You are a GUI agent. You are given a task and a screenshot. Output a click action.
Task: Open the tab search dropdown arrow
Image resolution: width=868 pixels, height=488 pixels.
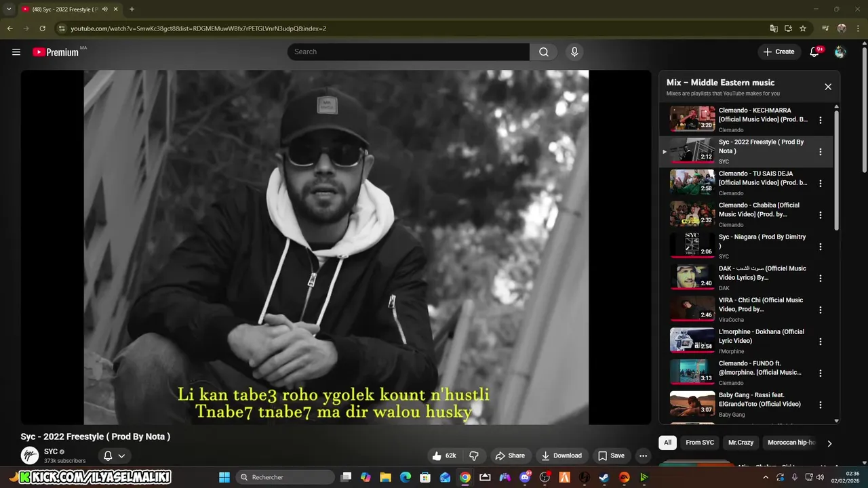click(x=9, y=9)
